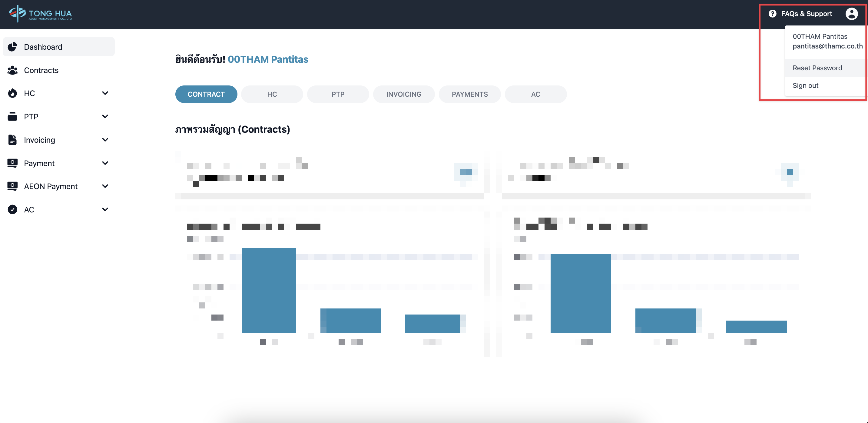Click the AEON Payment money icon
The image size is (868, 423).
pos(12,186)
